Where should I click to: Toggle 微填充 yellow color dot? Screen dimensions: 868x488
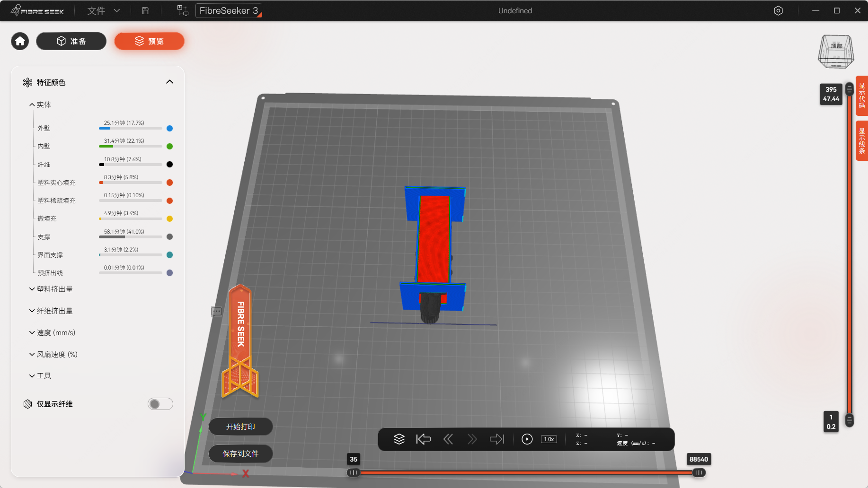coord(169,218)
